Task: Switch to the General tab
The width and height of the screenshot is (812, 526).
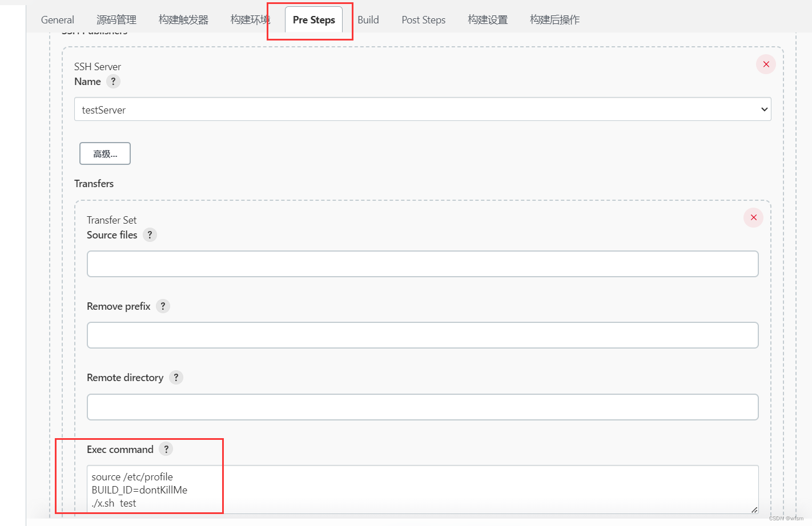Action: point(58,20)
